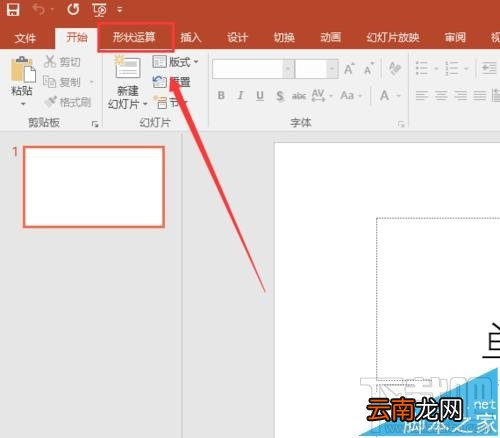Viewport: 500px width, 438px height.
Task: Open the font color dropdown arrow
Action: tap(399, 96)
